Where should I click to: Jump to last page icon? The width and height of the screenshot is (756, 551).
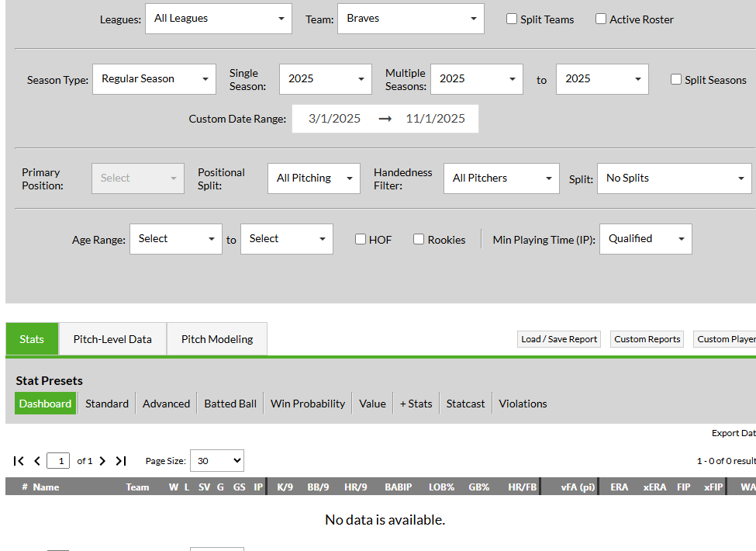point(121,461)
